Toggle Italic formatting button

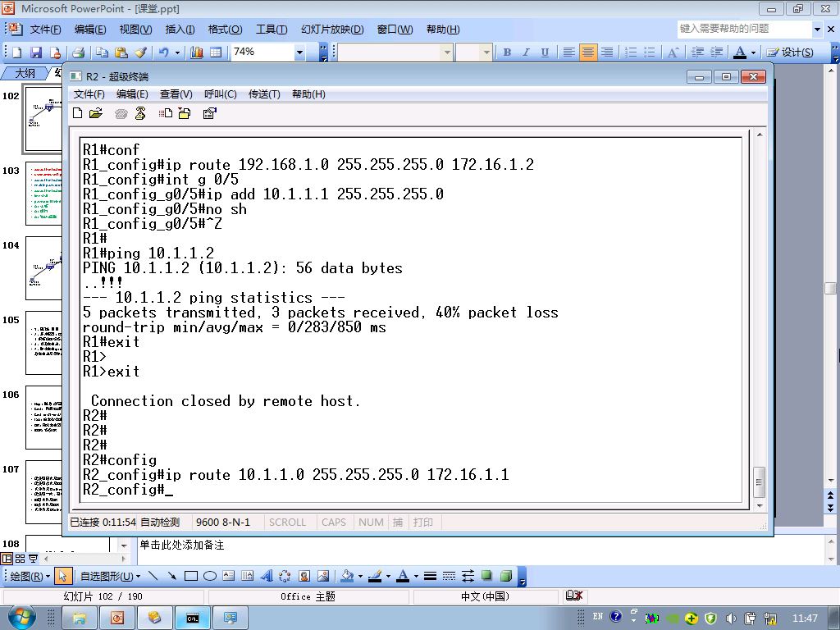(x=526, y=52)
